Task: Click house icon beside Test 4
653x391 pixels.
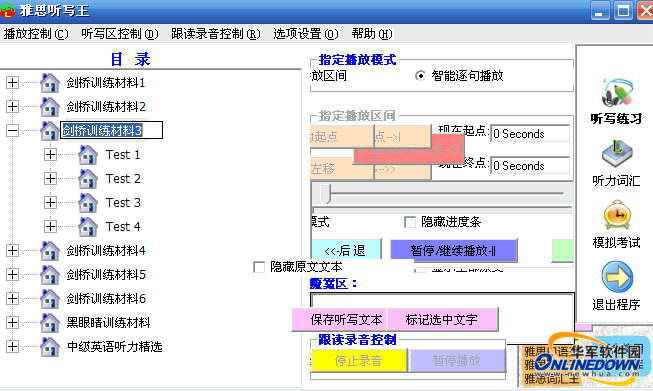Action: 88,227
